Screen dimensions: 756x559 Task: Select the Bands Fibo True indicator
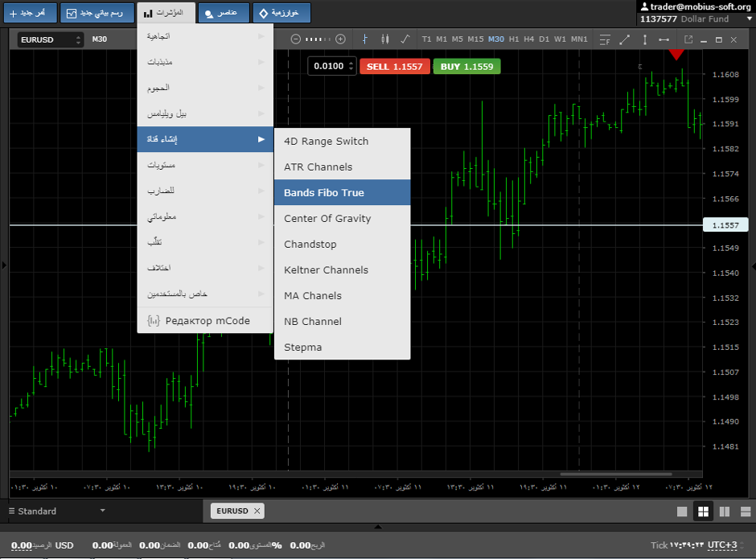(324, 193)
